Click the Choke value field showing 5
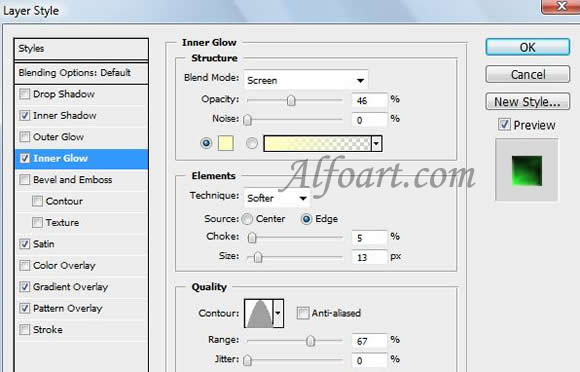 pyautogui.click(x=369, y=237)
